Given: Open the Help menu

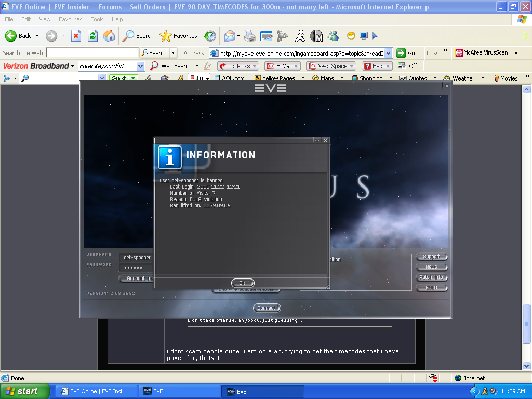Looking at the screenshot, I should [117, 19].
